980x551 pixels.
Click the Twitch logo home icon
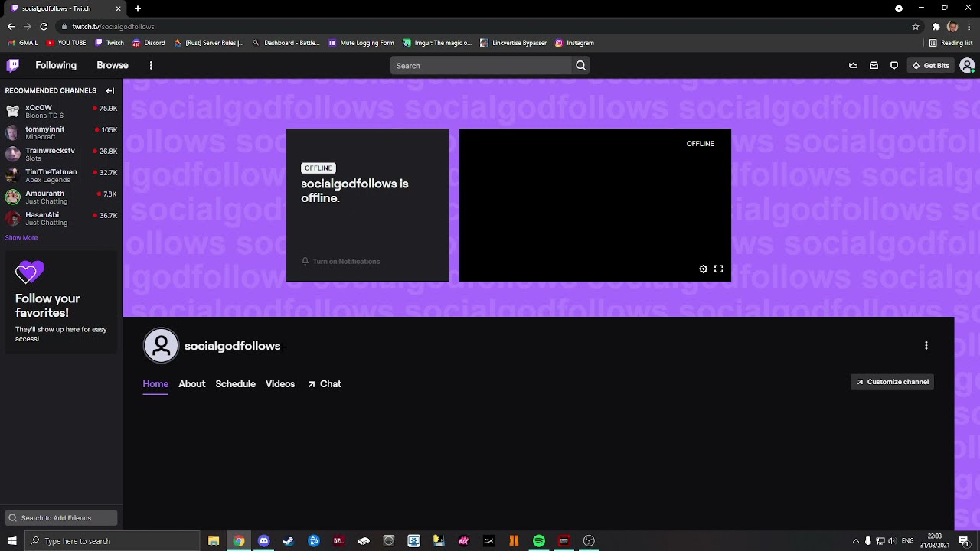click(x=12, y=65)
